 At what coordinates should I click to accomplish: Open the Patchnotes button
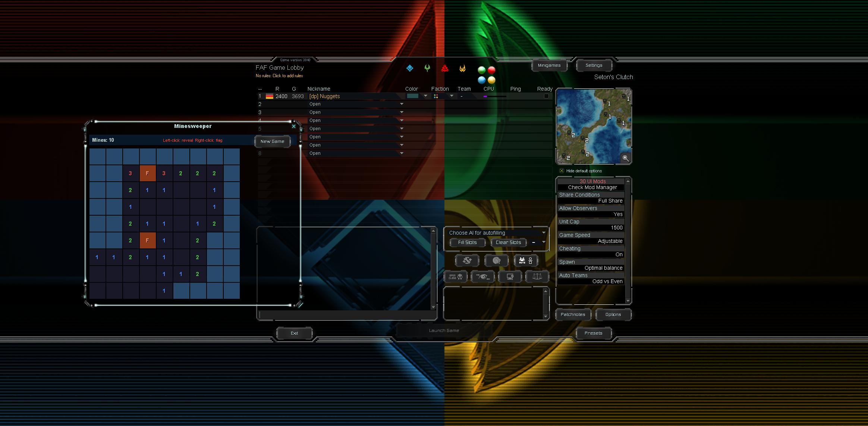[x=573, y=314]
